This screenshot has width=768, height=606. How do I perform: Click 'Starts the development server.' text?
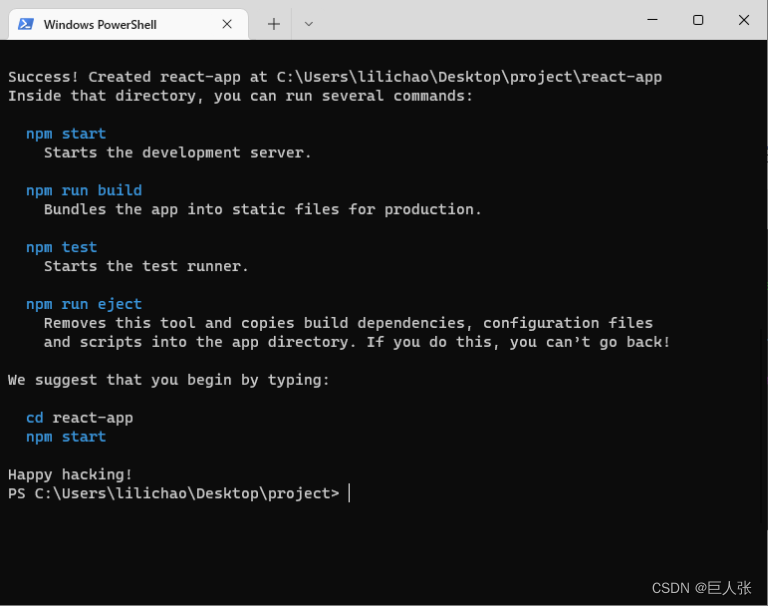coord(178,153)
